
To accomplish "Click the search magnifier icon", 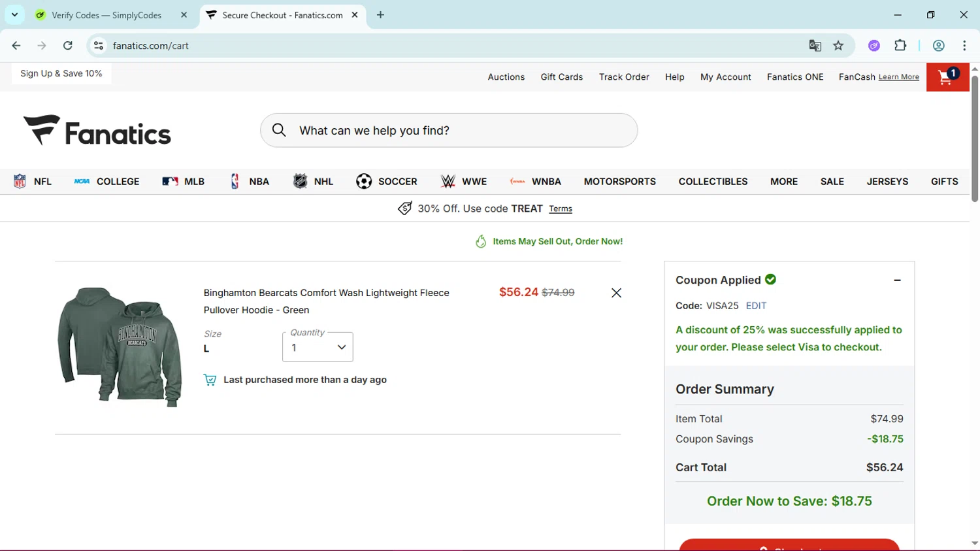I will [279, 130].
